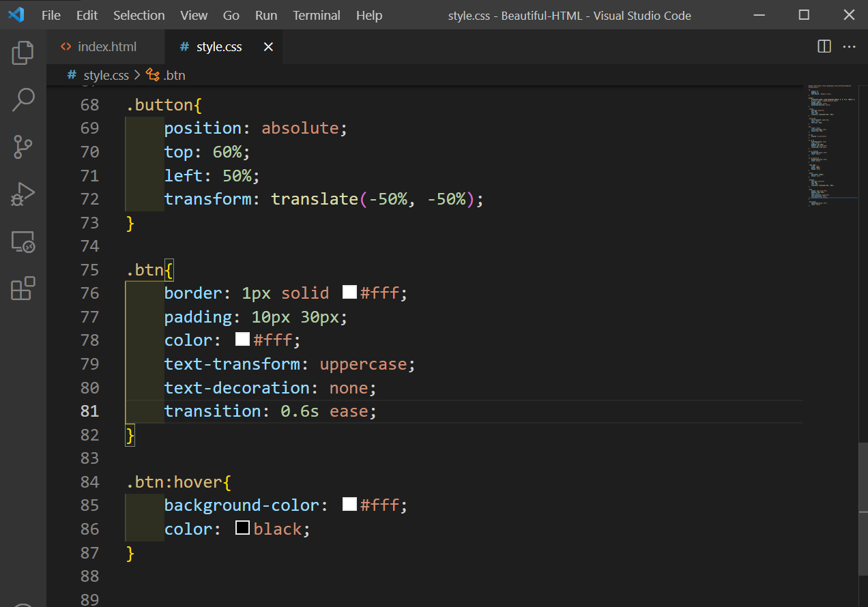Click the 'background-color' property name
The height and width of the screenshot is (607, 868).
point(242,505)
